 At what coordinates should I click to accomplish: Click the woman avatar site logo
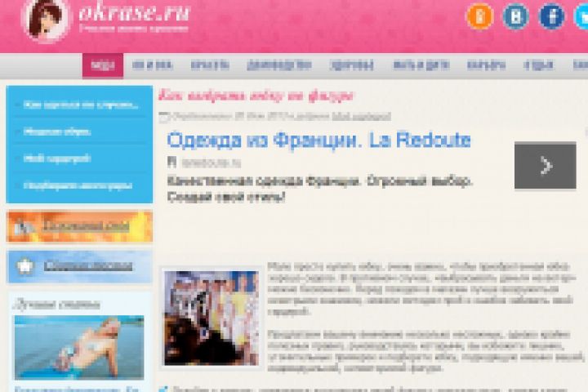(46, 20)
